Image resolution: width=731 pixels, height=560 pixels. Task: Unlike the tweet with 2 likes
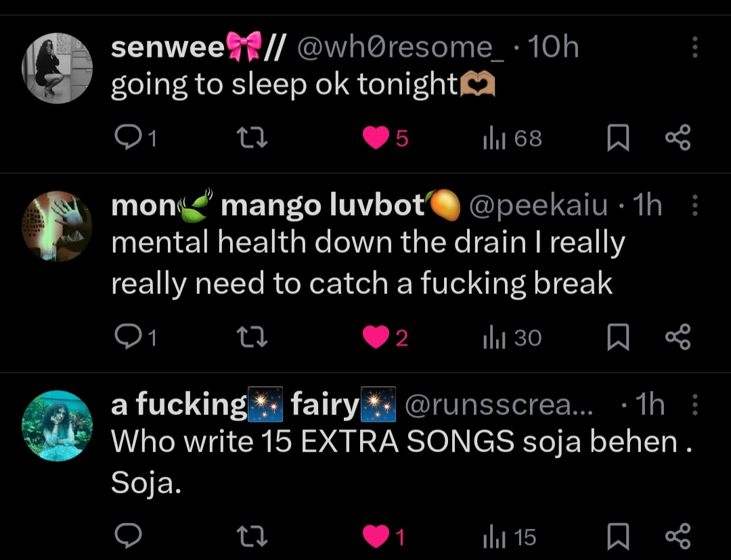coord(376,337)
